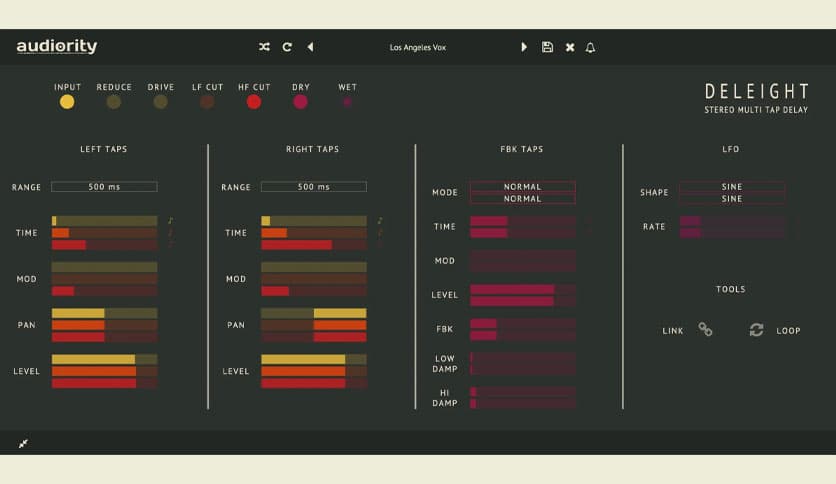Set Right Taps red TIME bar

(314, 245)
